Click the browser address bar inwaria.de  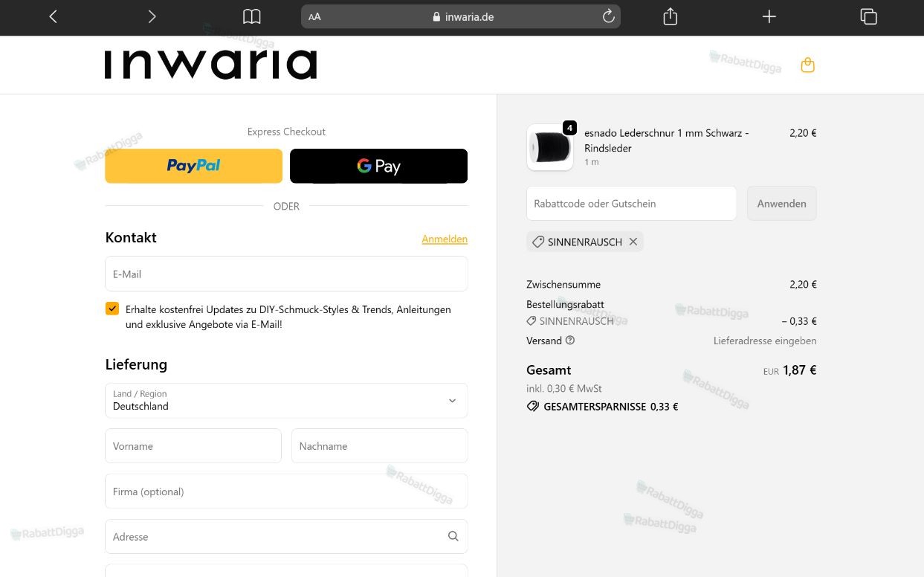pos(461,16)
